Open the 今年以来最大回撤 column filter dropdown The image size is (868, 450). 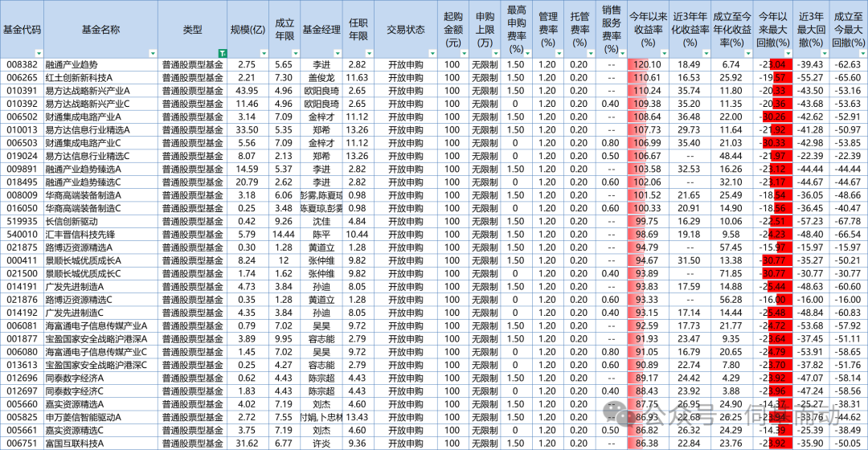[788, 54]
